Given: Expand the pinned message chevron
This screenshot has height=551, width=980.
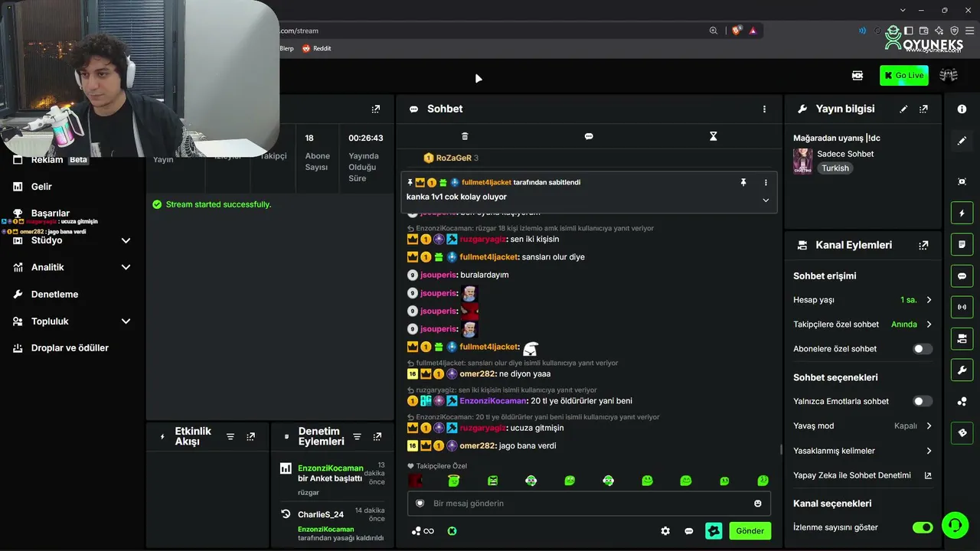Looking at the screenshot, I should coord(766,201).
